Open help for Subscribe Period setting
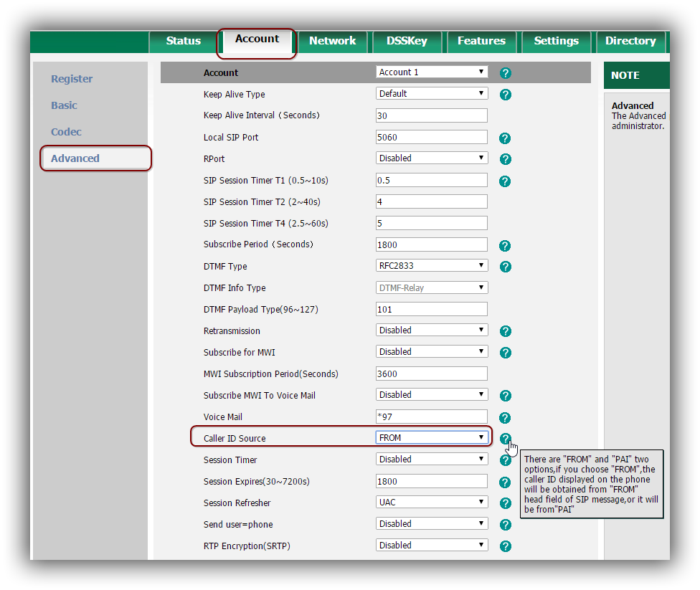The image size is (700, 590). click(505, 245)
